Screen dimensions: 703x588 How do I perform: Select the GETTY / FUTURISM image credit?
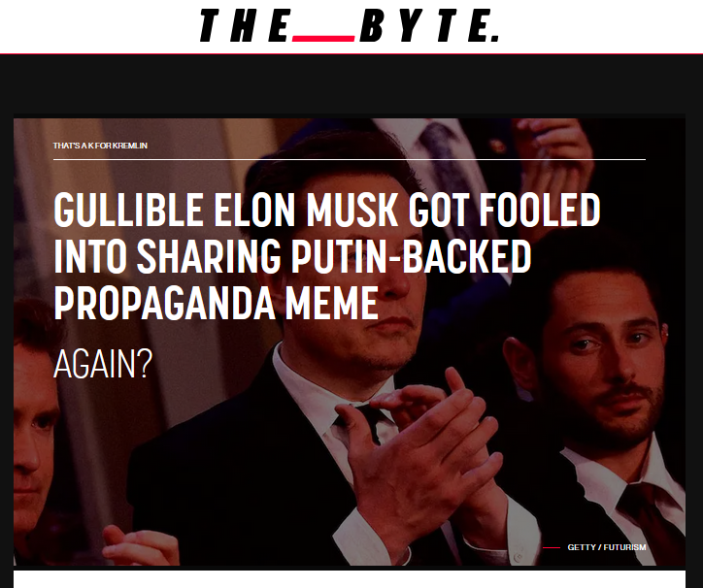pos(607,547)
